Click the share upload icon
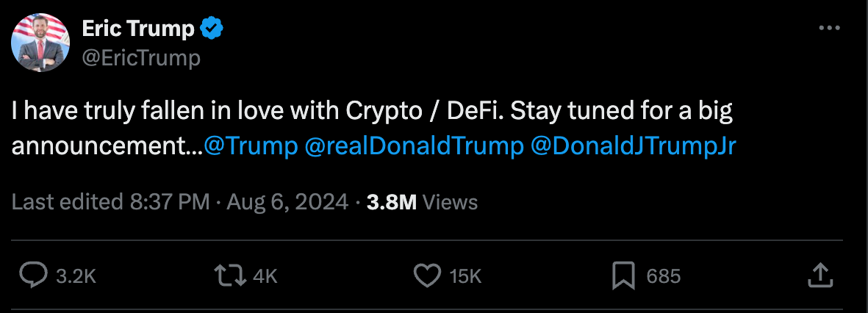 point(819,276)
